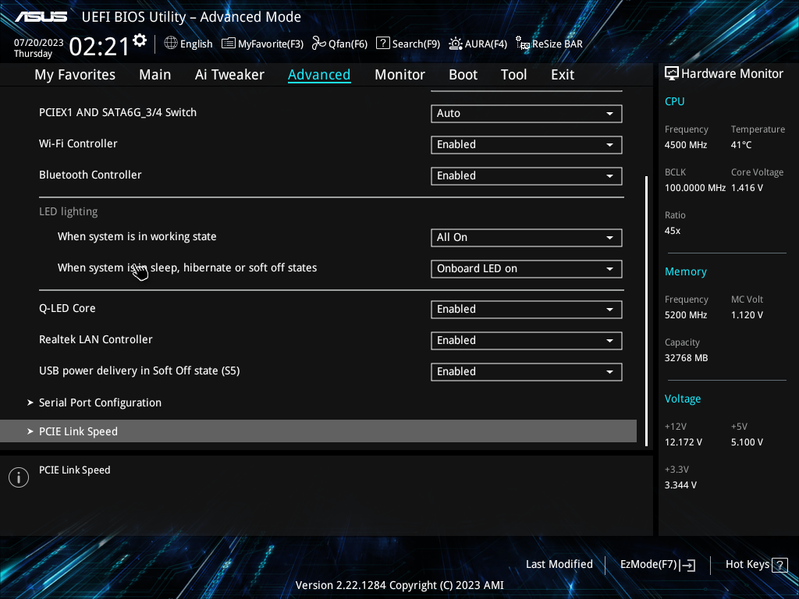The image size is (799, 599).
Task: Select the Advanced tab
Action: (x=319, y=75)
